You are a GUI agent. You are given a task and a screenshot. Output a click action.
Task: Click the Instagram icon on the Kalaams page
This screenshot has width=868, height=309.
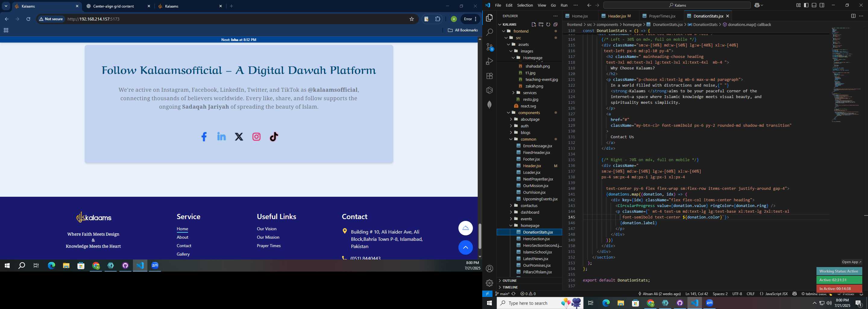pyautogui.click(x=256, y=137)
